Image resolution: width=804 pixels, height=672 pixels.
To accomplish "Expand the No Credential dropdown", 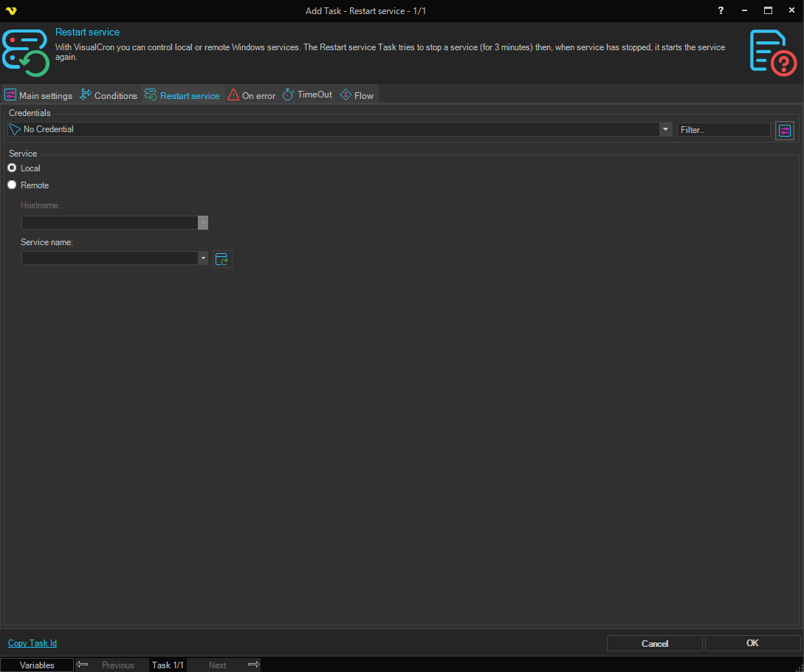I will click(x=665, y=129).
